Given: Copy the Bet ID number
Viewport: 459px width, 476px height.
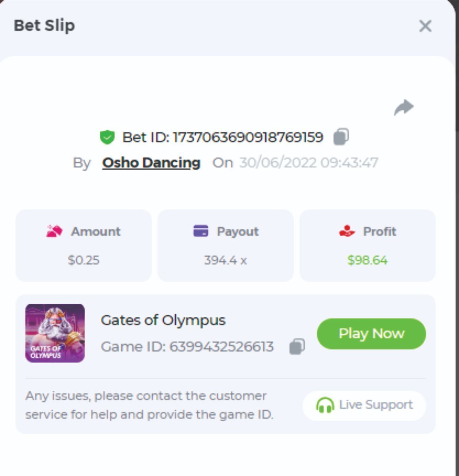Looking at the screenshot, I should tap(341, 137).
